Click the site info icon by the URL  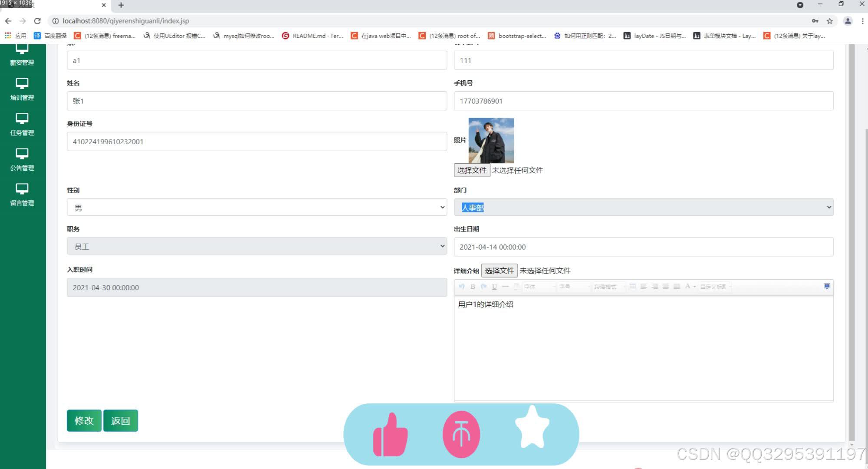(x=55, y=21)
